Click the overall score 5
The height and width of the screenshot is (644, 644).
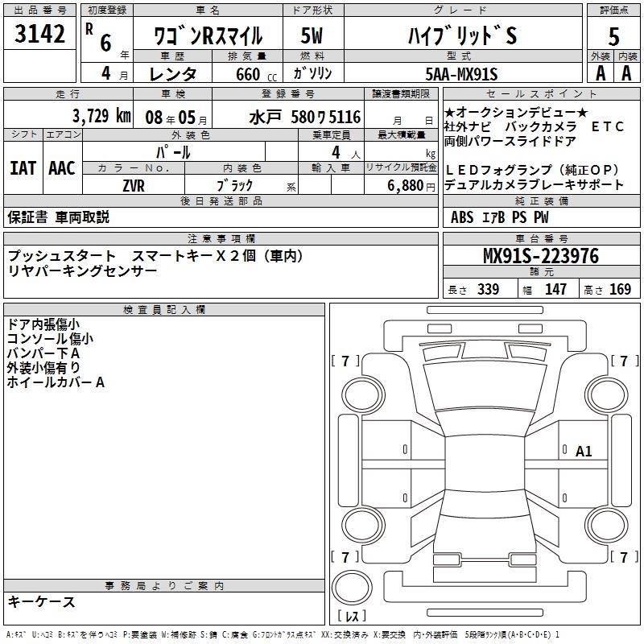(x=613, y=36)
